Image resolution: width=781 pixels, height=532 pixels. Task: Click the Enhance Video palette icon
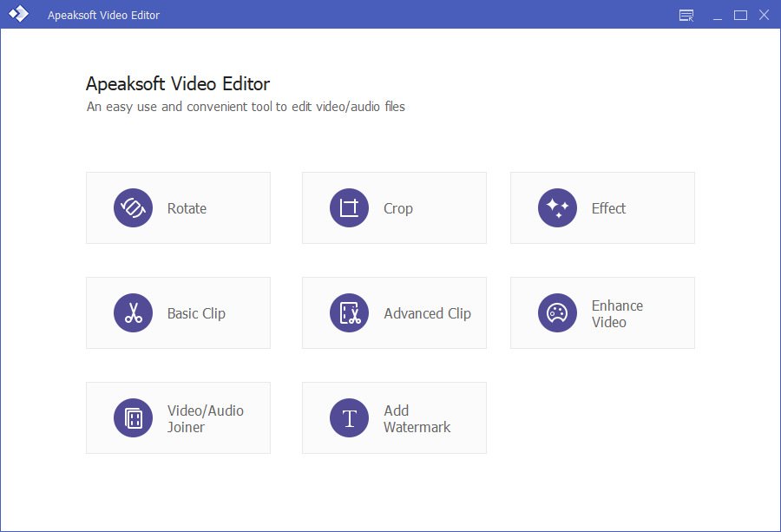point(557,312)
